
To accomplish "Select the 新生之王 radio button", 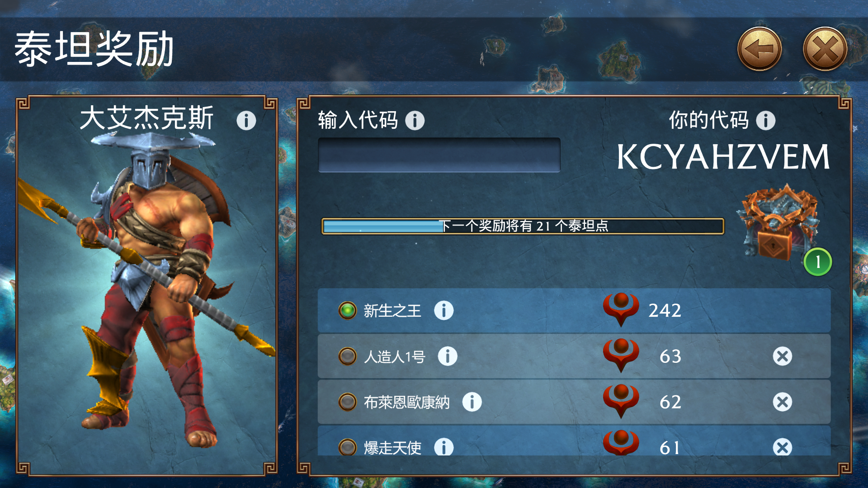I will click(348, 310).
